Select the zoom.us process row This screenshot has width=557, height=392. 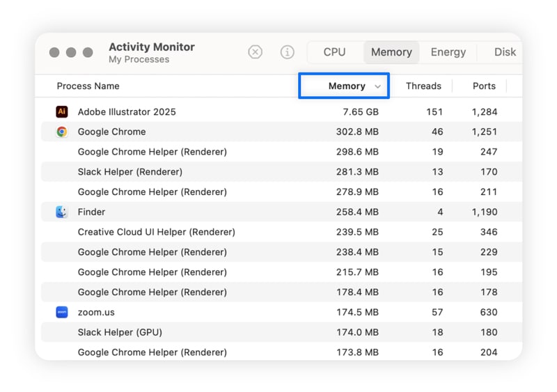pyautogui.click(x=281, y=312)
